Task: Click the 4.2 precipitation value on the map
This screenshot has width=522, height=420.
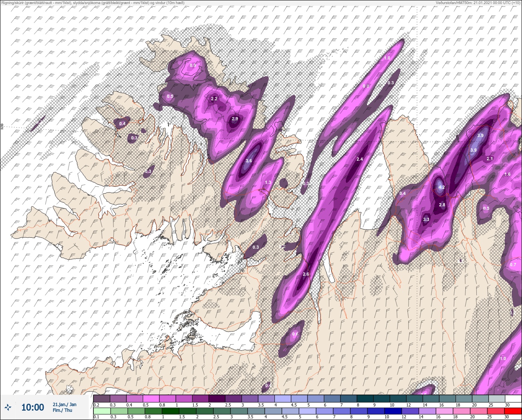Action: (x=441, y=187)
